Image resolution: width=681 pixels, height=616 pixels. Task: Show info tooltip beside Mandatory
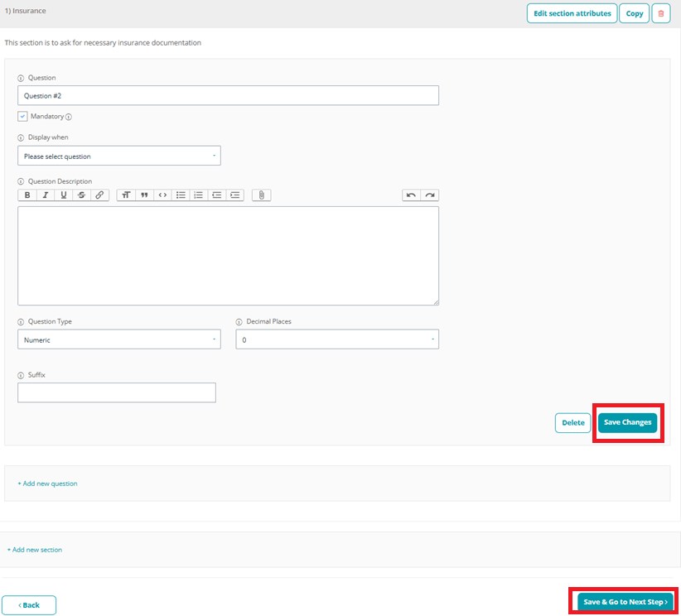[x=69, y=117]
